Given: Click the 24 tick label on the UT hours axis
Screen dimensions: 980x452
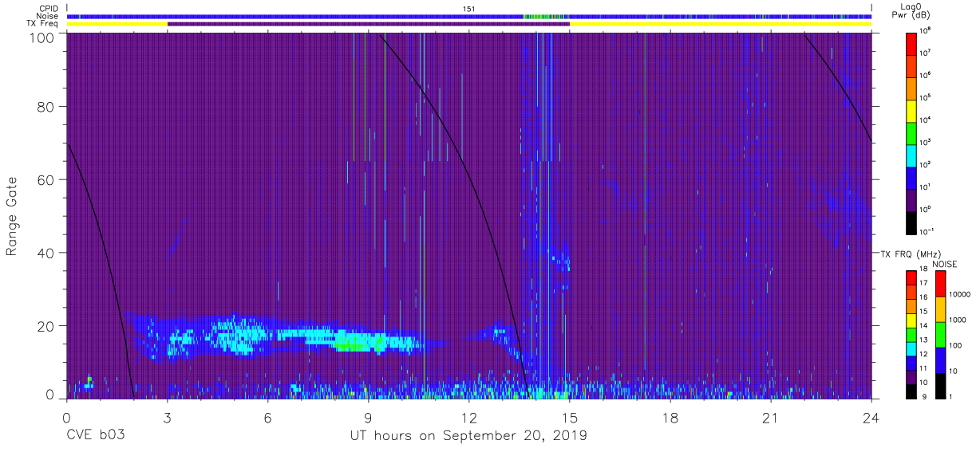Looking at the screenshot, I should [871, 417].
